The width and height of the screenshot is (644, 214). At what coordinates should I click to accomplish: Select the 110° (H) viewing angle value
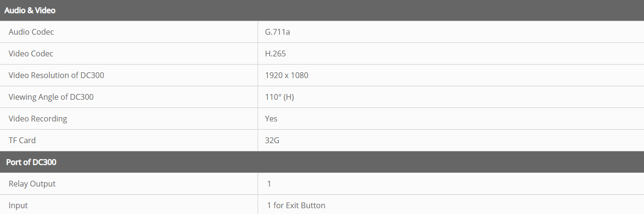(x=279, y=97)
